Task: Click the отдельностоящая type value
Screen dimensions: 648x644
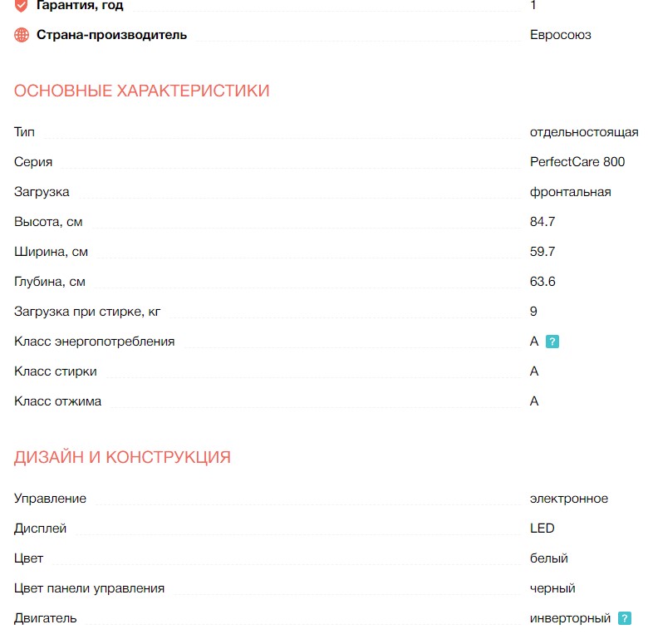Action: (584, 132)
